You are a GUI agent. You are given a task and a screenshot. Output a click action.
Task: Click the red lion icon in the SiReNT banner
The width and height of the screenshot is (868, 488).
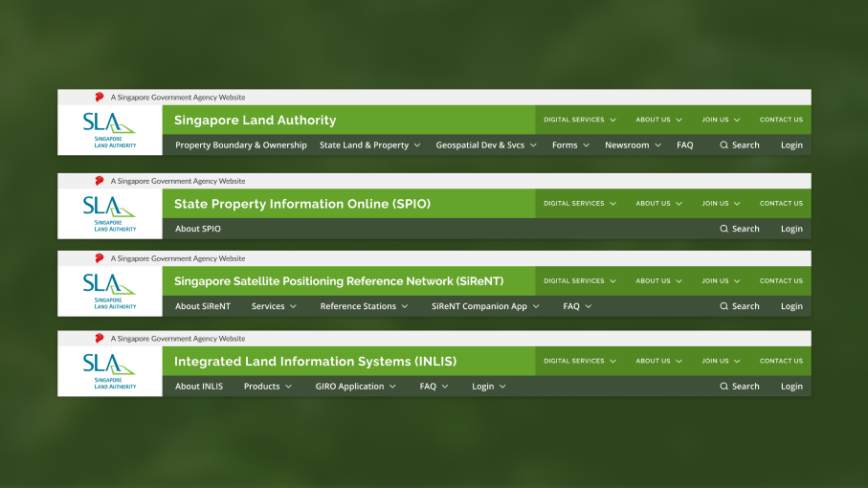click(x=100, y=258)
